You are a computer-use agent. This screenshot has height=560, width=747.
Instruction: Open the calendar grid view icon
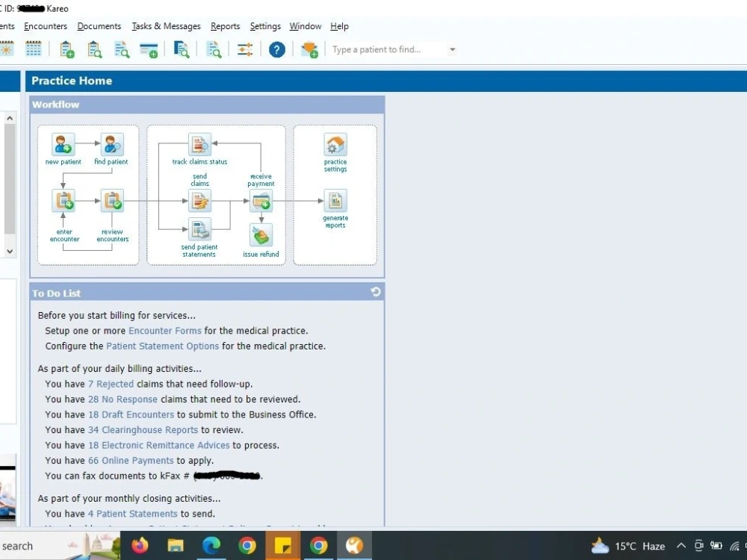tap(34, 49)
